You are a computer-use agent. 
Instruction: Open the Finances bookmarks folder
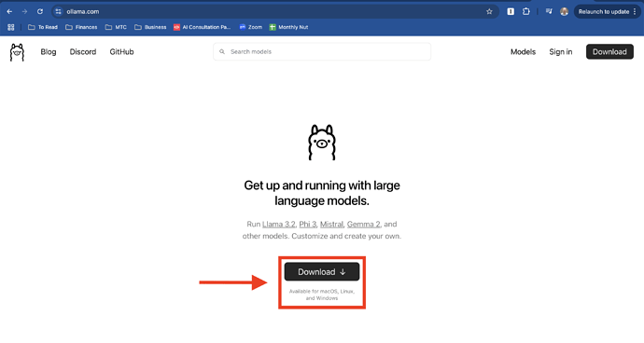(x=81, y=27)
